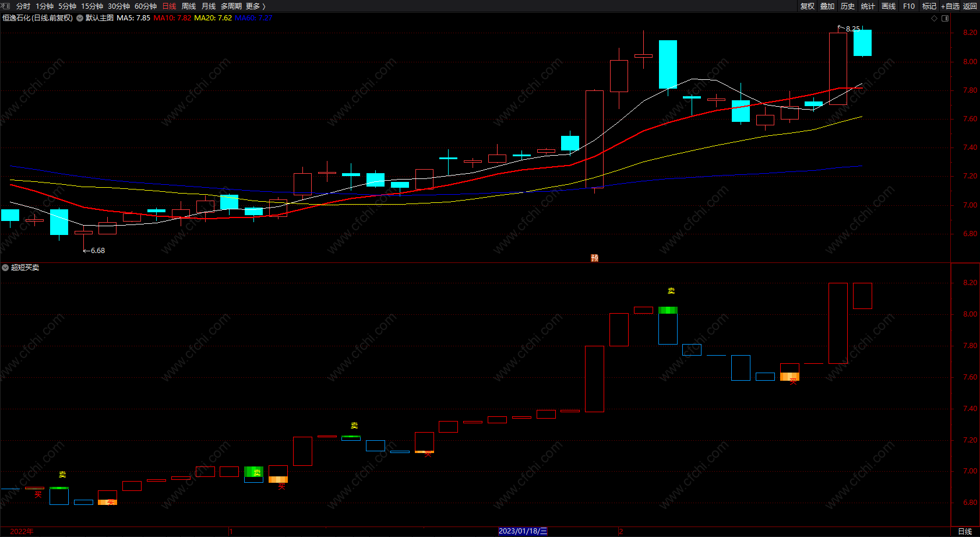Screen dimensions: 980x537
Task: Click the leftmost 卖 signal near 2022年
Action: click(x=62, y=475)
